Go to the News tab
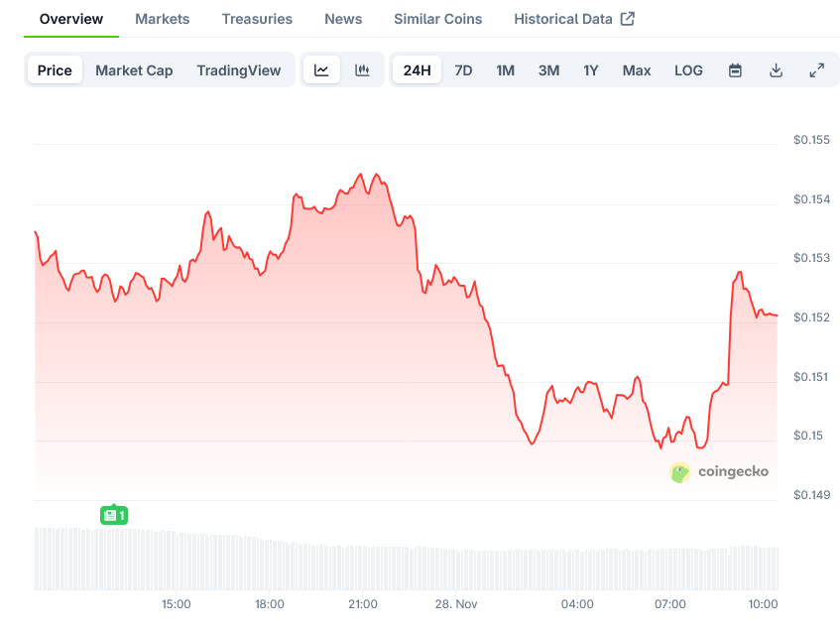Screen dimensions: 840x632 [343, 19]
